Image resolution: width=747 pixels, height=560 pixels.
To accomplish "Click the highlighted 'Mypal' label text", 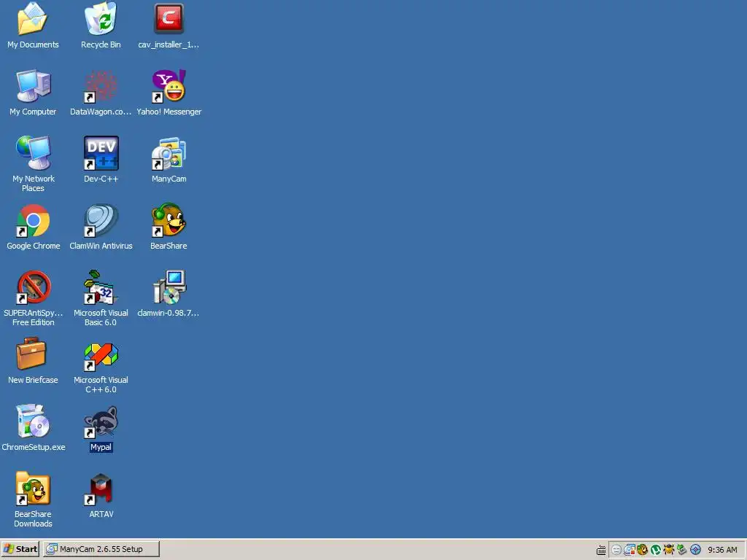I will (x=101, y=447).
